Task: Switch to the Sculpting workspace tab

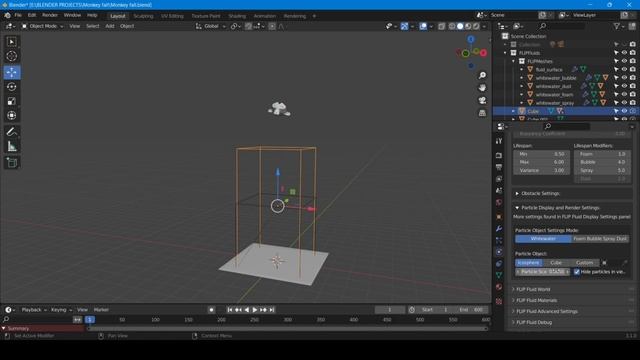Action: pos(143,16)
